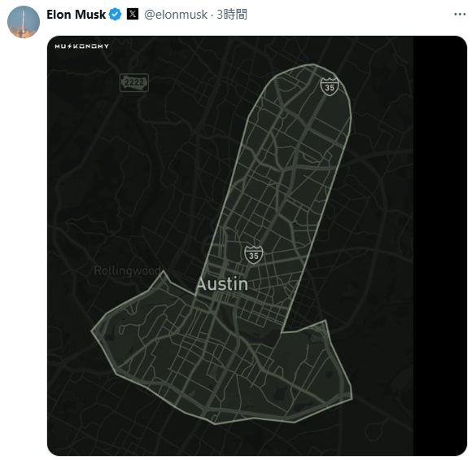Click the highlighted zone's southeastern corner
The image size is (476, 460).
tap(352, 397)
